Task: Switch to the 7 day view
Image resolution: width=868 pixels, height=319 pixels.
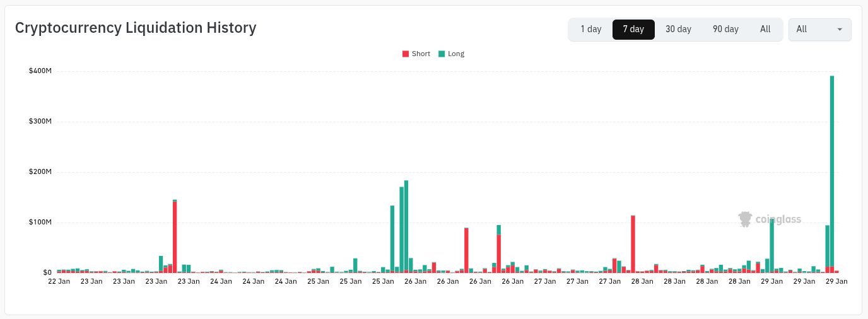Action: point(633,29)
